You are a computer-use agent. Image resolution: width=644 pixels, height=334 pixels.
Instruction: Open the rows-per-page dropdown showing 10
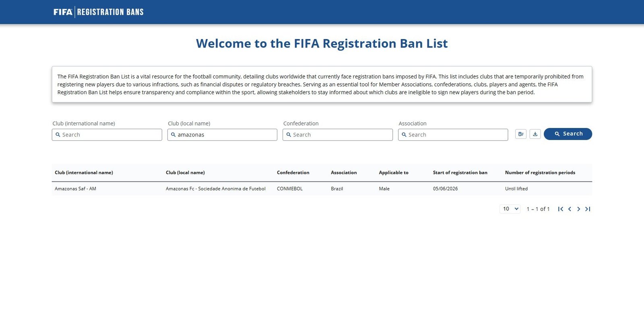pyautogui.click(x=510, y=209)
